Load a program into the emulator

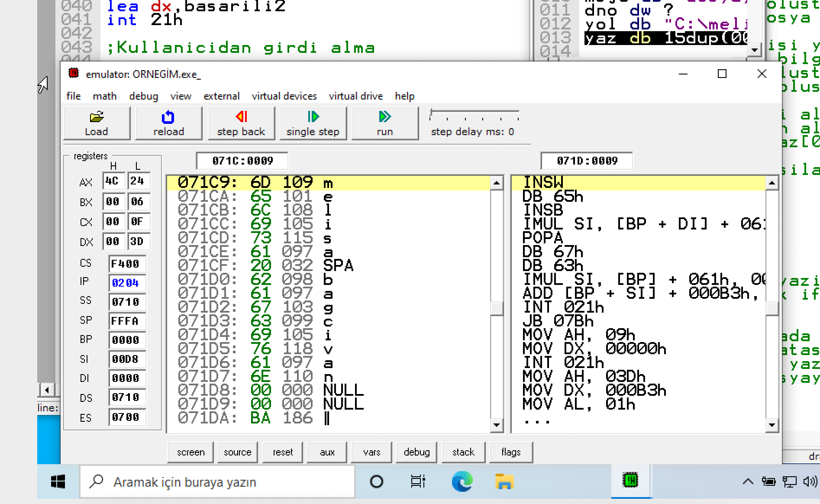tap(96, 123)
